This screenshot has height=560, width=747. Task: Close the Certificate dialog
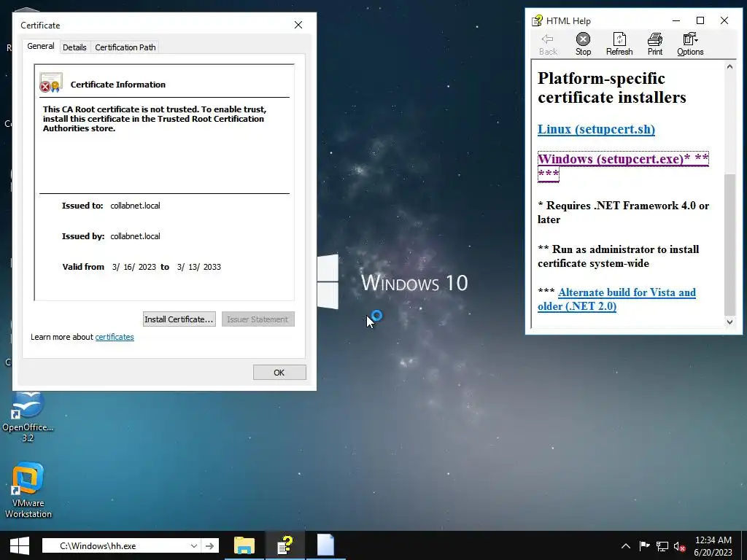[298, 25]
